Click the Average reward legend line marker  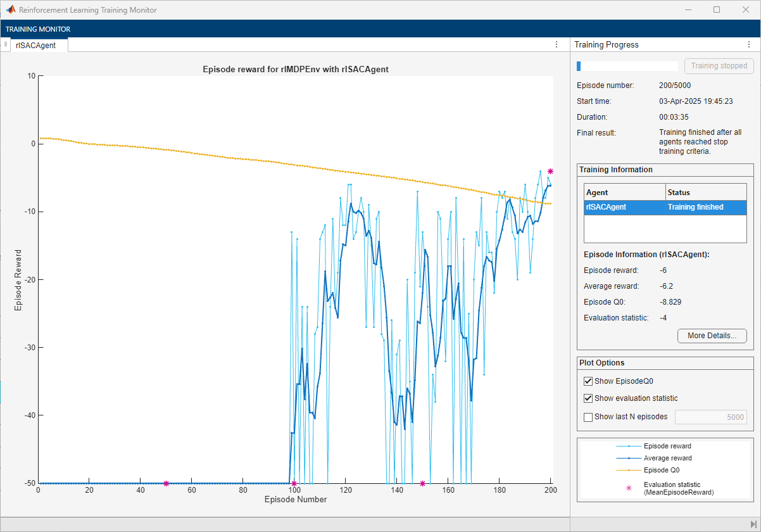pyautogui.click(x=628, y=458)
